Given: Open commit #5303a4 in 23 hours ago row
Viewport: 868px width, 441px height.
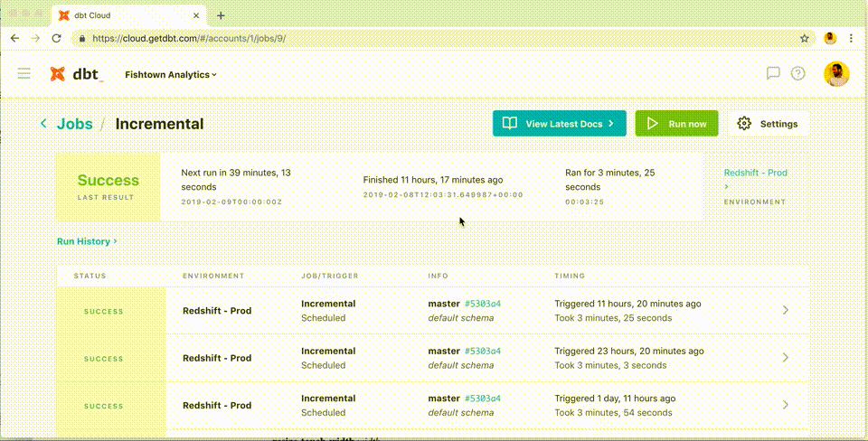Looking at the screenshot, I should (483, 351).
